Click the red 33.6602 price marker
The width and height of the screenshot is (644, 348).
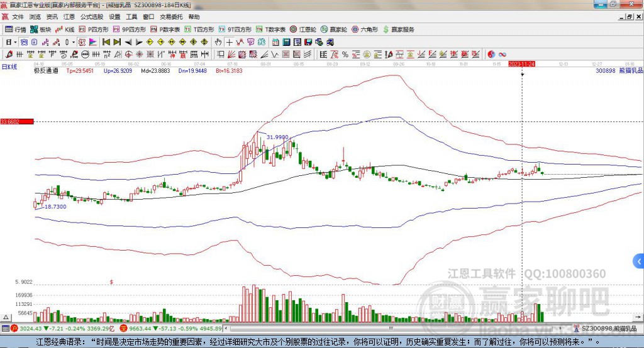pyautogui.click(x=17, y=121)
